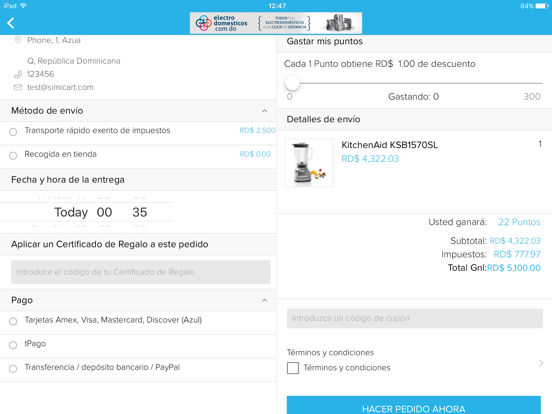Select Recogida en tienda shipping option
This screenshot has height=414, width=552.
tap(13, 156)
